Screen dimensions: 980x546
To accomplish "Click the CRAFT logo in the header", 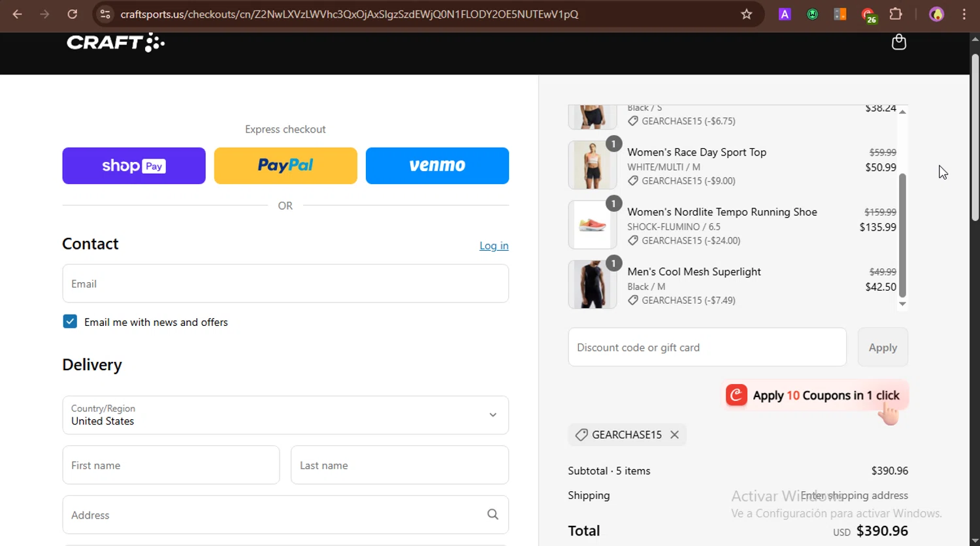I will click(x=116, y=42).
